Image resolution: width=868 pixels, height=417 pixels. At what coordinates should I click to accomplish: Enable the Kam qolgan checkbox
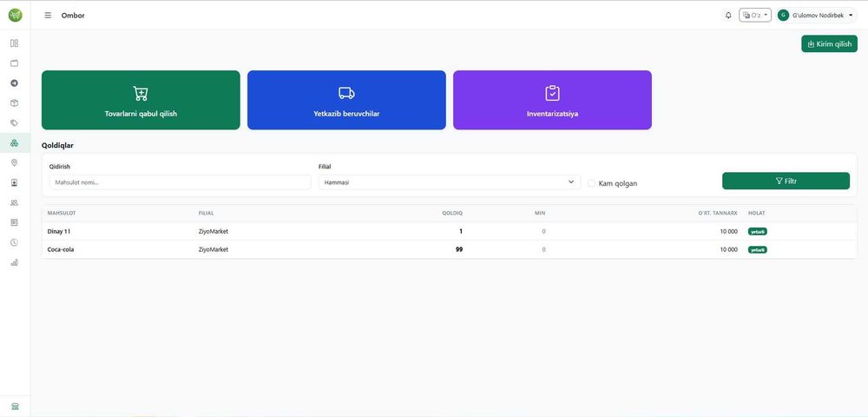592,183
